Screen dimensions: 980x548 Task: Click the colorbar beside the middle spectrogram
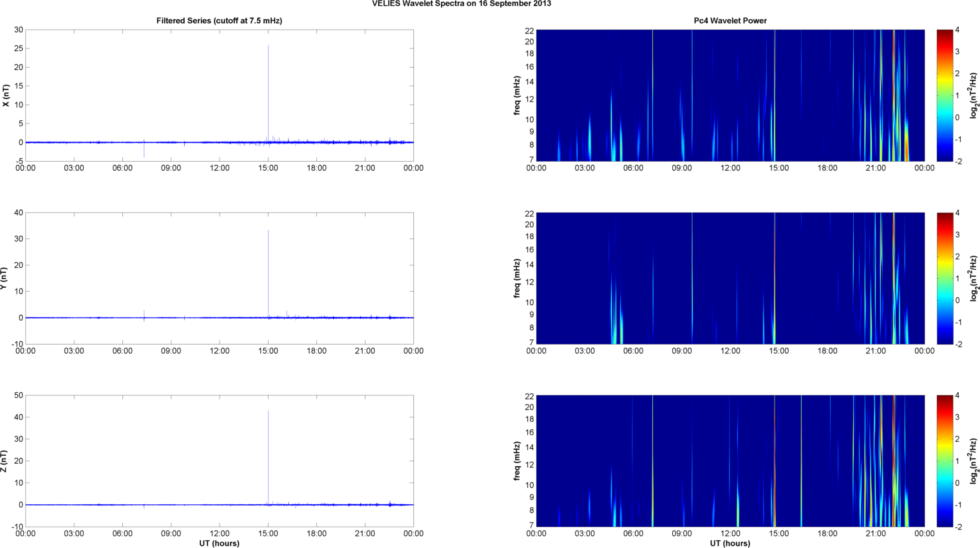pyautogui.click(x=944, y=278)
